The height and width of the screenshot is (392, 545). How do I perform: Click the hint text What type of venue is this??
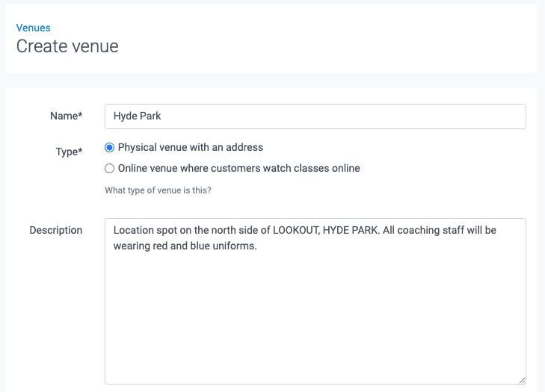pyautogui.click(x=158, y=190)
